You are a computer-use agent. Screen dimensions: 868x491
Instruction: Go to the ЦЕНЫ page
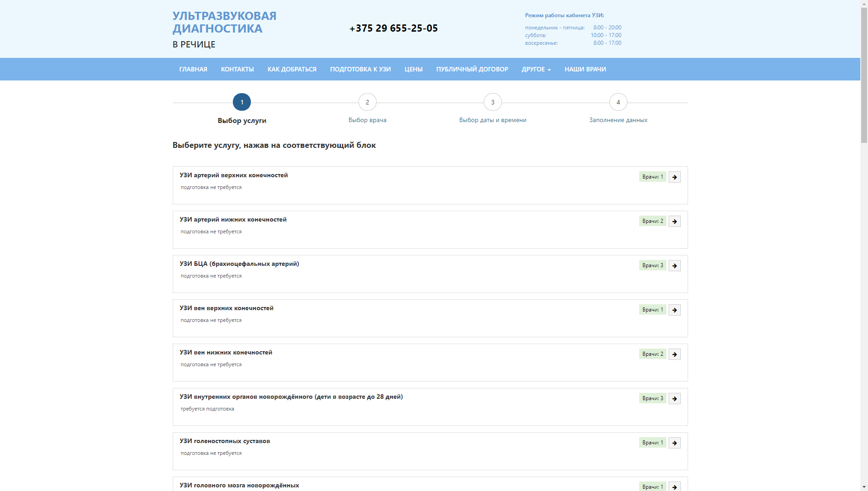pos(413,69)
